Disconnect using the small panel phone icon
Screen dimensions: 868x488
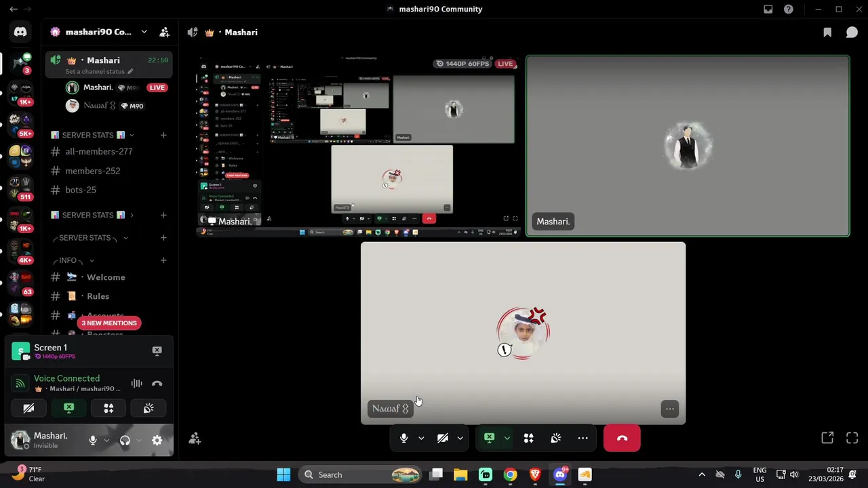click(x=157, y=384)
